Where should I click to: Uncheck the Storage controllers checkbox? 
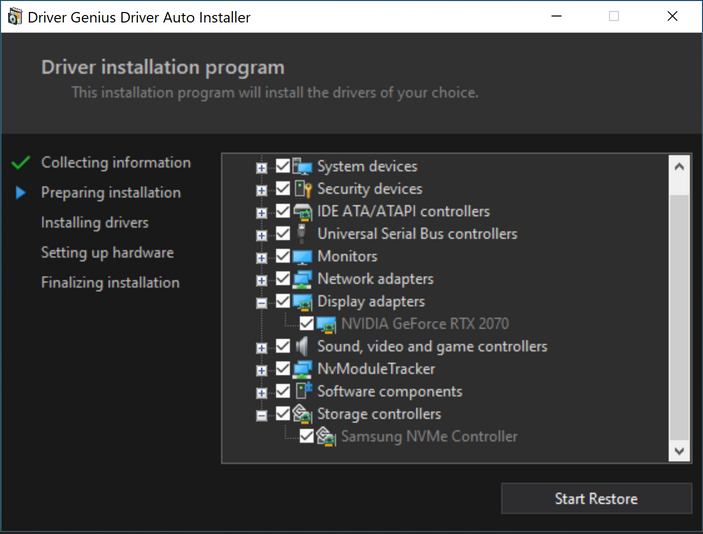(x=283, y=413)
